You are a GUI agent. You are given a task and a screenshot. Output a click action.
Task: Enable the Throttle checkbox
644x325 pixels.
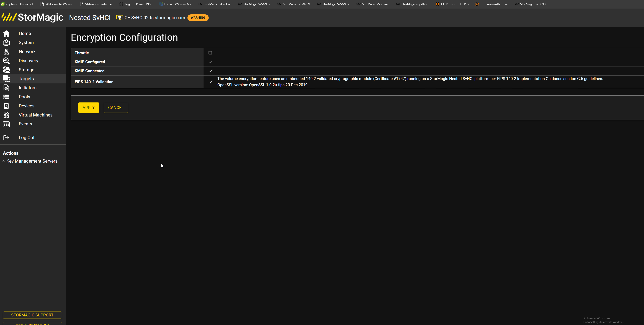coord(210,53)
